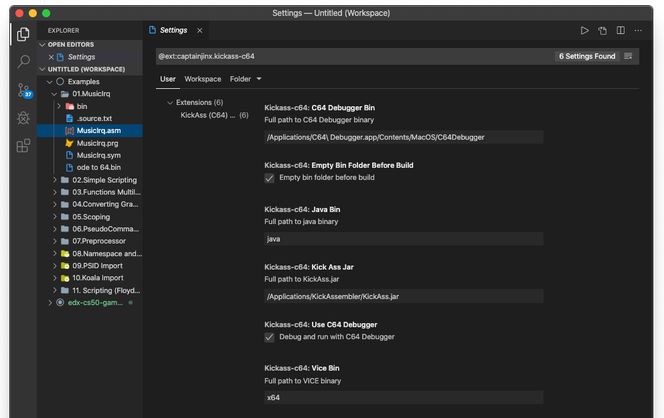This screenshot has height=418, width=664.
Task: Collapse the Untitled (Workspace) section
Action: (42, 69)
